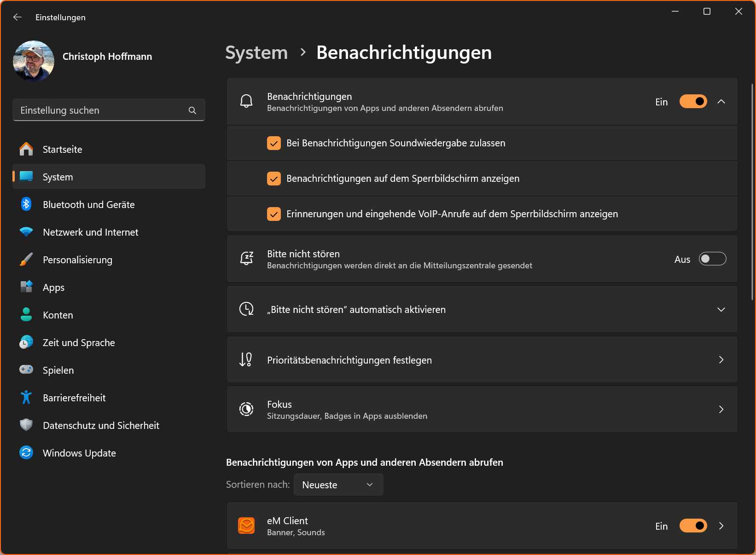Click the bell icon next to Benachrichtigungen
This screenshot has width=756, height=555.
(246, 101)
